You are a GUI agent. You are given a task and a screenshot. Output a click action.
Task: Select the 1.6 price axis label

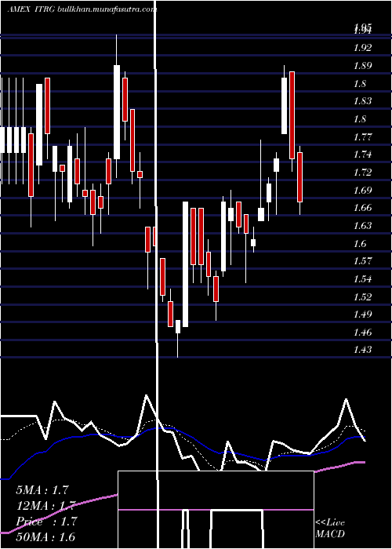tap(360, 244)
